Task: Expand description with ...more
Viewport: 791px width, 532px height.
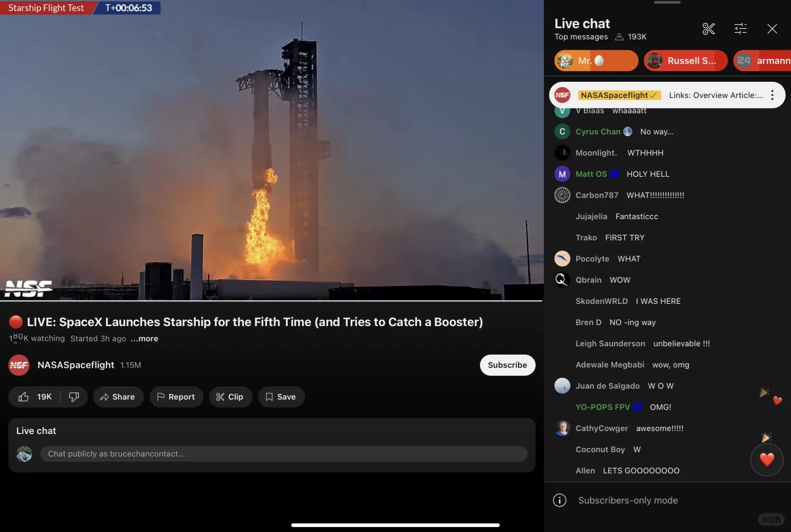Action: pos(144,338)
